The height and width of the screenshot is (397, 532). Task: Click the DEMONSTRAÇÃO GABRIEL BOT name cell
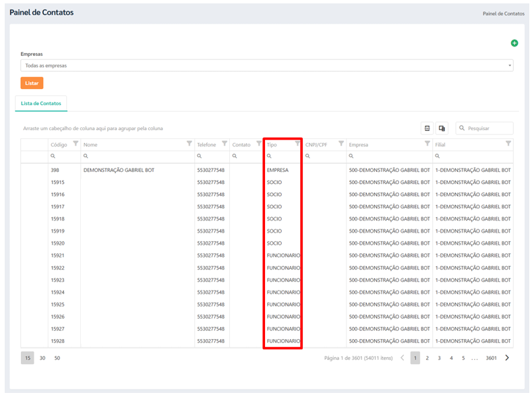(x=119, y=171)
